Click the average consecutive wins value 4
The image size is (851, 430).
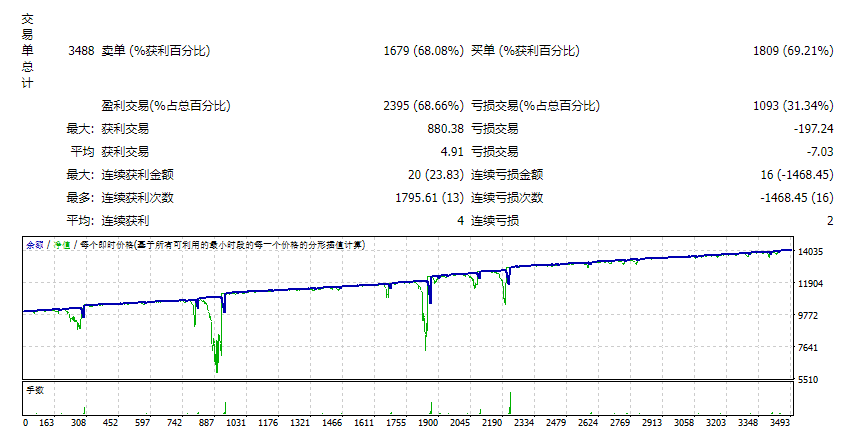point(460,221)
